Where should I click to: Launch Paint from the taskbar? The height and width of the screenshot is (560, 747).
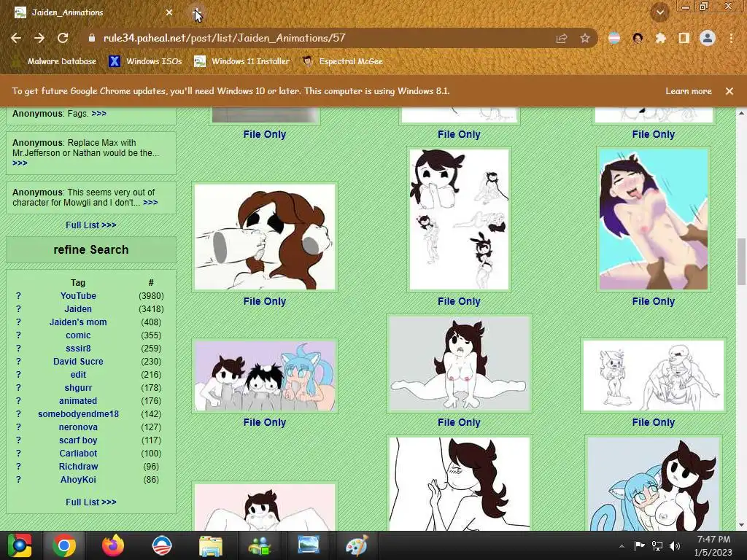tap(357, 545)
